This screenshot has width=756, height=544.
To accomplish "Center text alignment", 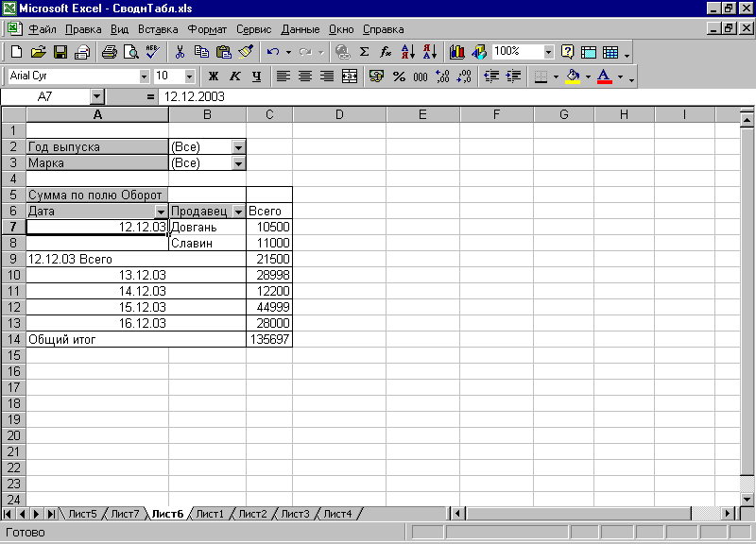I will 305,76.
